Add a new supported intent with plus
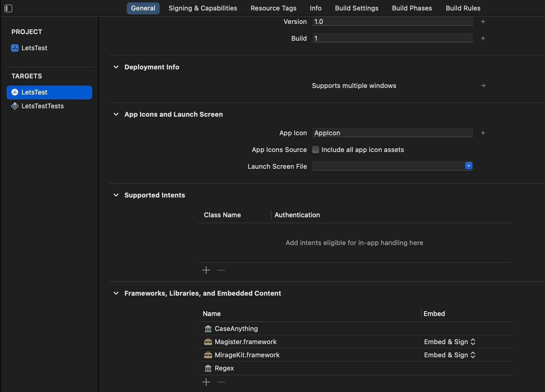The width and height of the screenshot is (545, 392). click(x=206, y=270)
